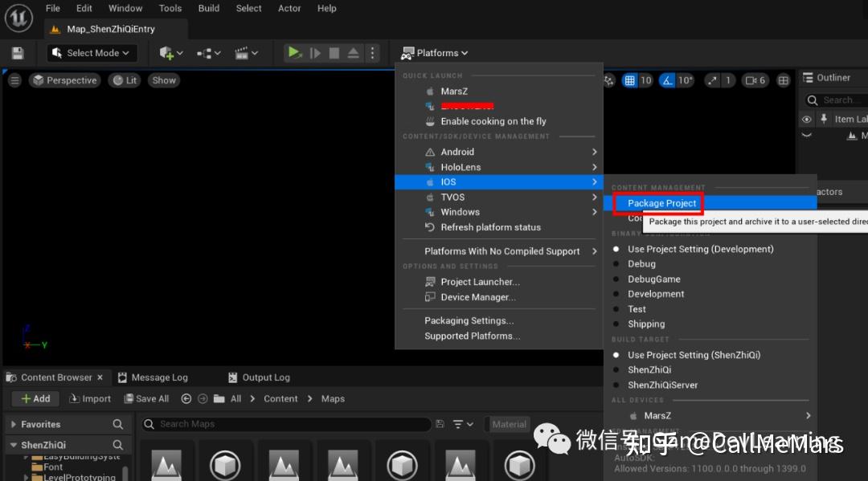The width and height of the screenshot is (868, 481).
Task: Open viewport layout grid icon
Action: [x=784, y=81]
